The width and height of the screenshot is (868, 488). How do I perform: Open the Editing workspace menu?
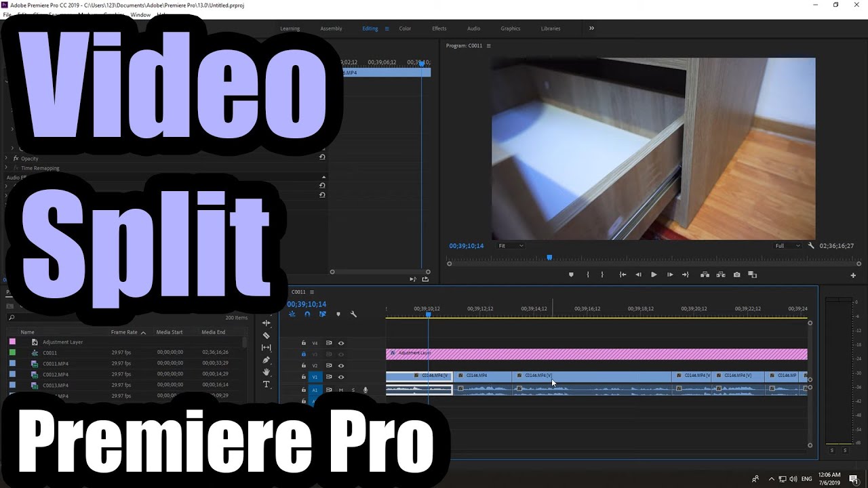(x=387, y=28)
